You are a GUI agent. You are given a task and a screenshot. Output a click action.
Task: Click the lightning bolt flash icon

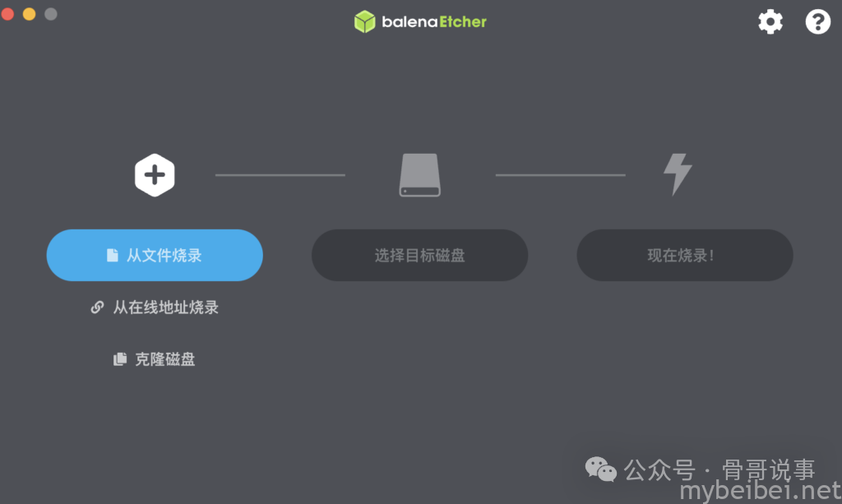click(x=678, y=174)
